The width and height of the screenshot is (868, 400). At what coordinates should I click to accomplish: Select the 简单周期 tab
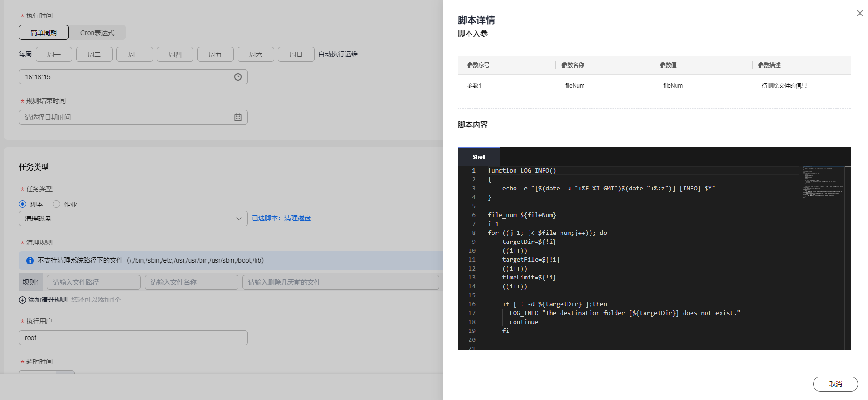(x=44, y=32)
